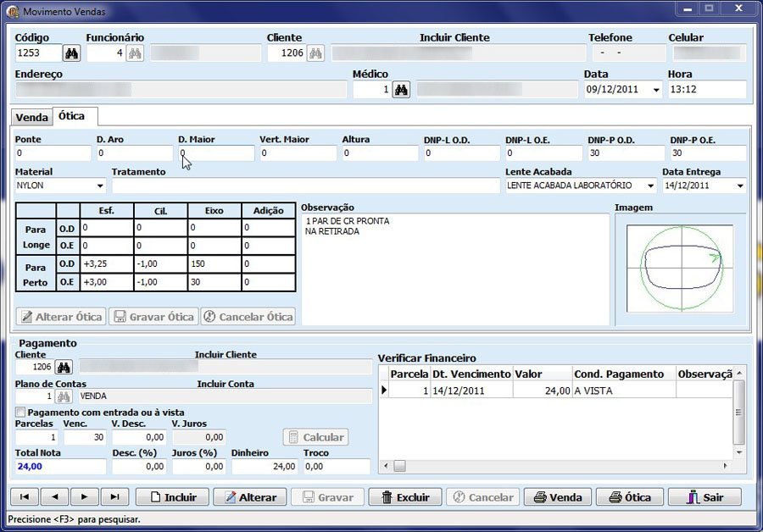Click the Dt. Vencimento column header

(x=471, y=374)
